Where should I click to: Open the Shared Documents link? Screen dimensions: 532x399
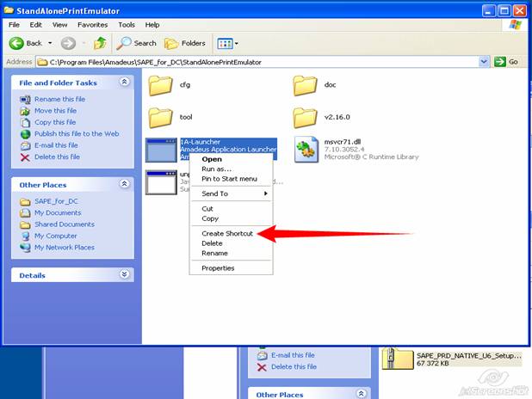coord(65,224)
